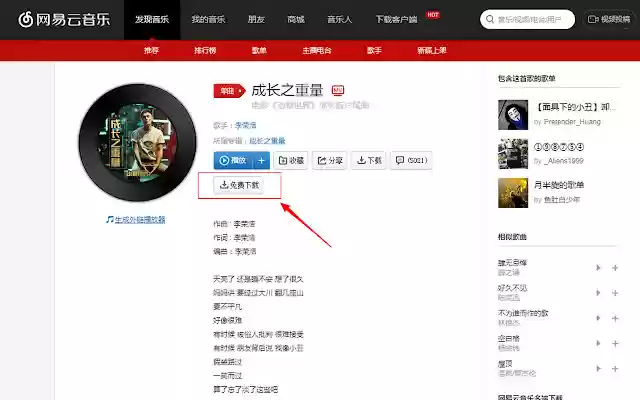The width and height of the screenshot is (640, 400).
Task: Open the 视频投稿 video upload button
Action: 609,19
